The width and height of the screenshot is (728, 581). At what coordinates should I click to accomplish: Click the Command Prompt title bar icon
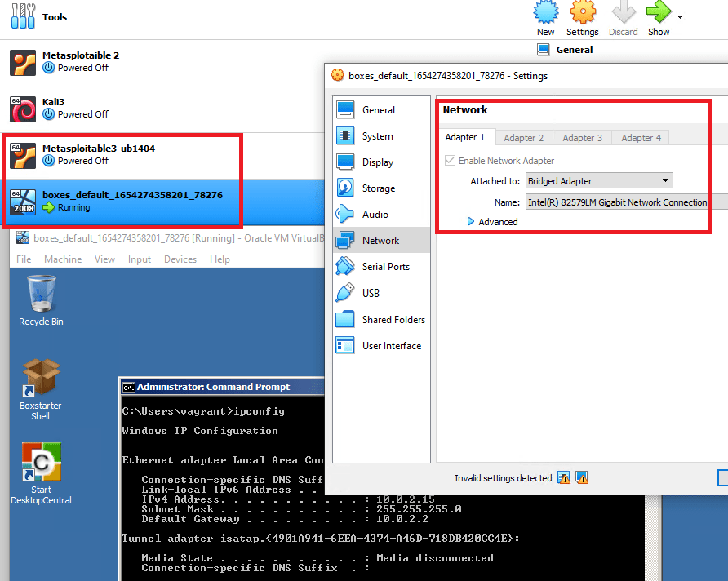coord(129,387)
